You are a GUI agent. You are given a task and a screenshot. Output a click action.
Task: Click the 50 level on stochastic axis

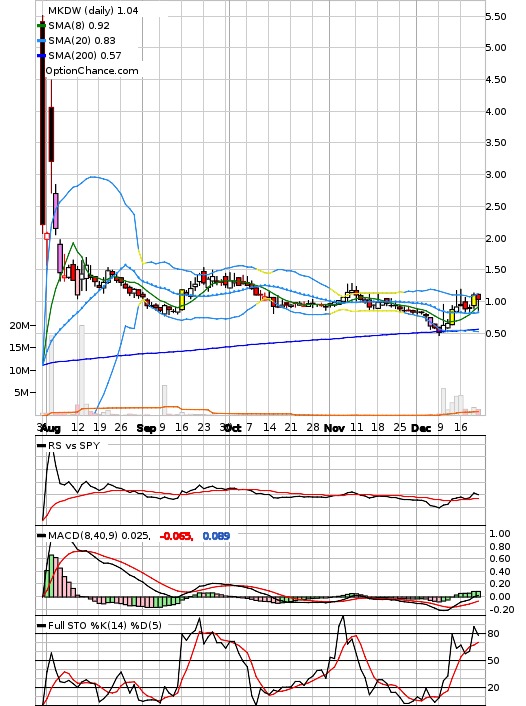tap(494, 661)
